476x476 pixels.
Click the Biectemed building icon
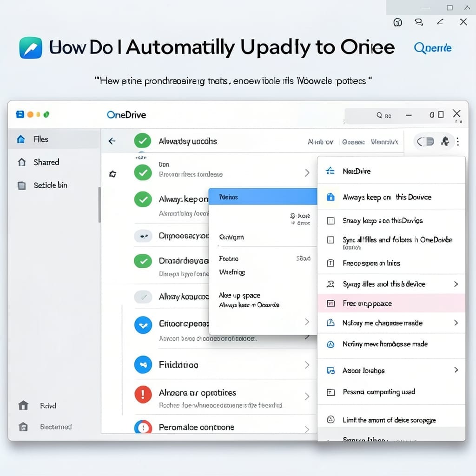pyautogui.click(x=23, y=427)
